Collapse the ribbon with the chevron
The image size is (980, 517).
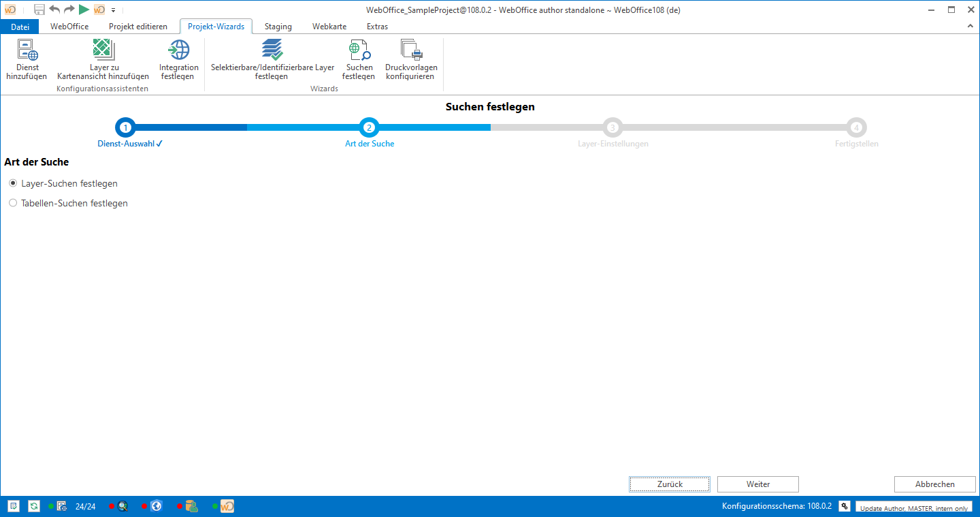(x=970, y=26)
